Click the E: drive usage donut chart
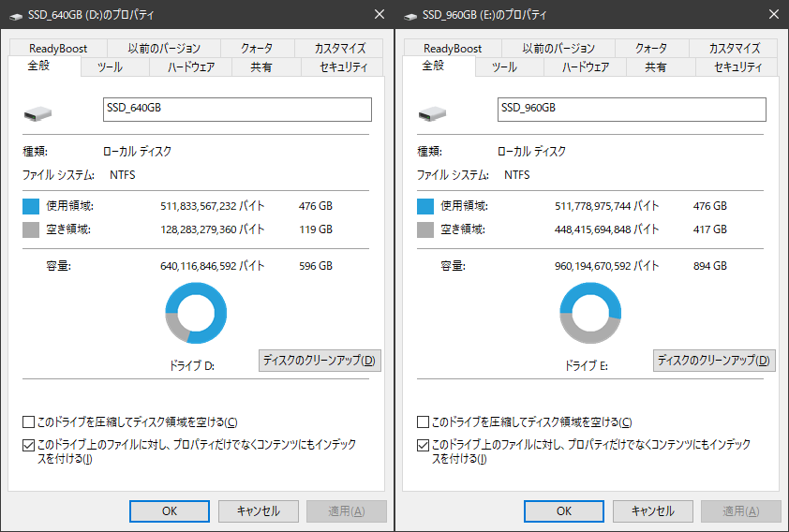Screen dimensions: 789x532 (590, 314)
